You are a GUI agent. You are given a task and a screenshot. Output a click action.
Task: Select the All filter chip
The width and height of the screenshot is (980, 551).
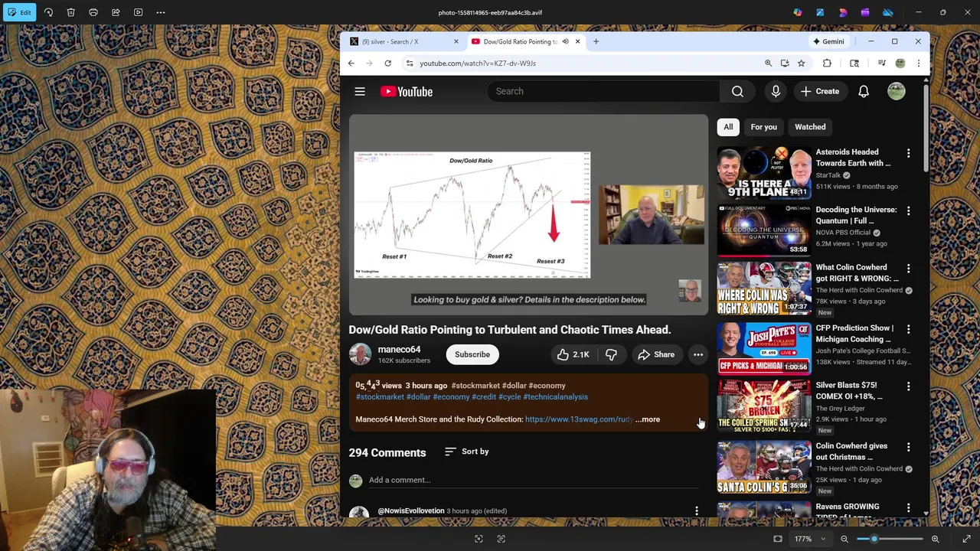coord(728,127)
